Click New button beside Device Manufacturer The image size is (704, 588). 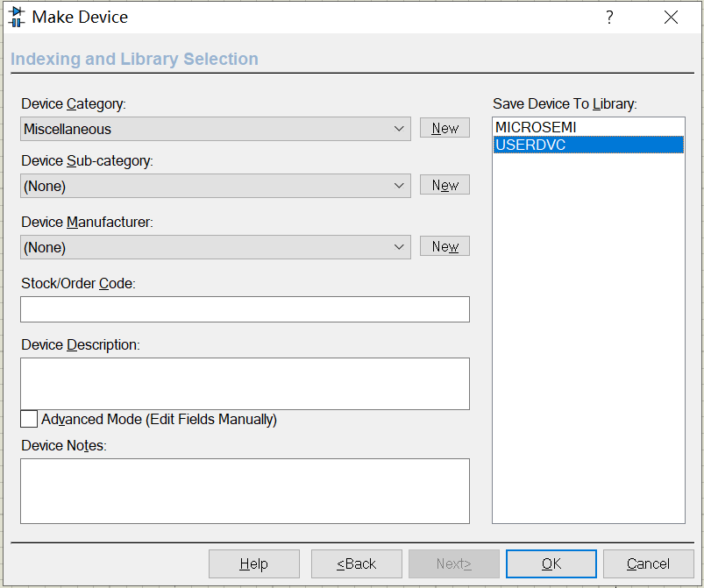pos(444,246)
